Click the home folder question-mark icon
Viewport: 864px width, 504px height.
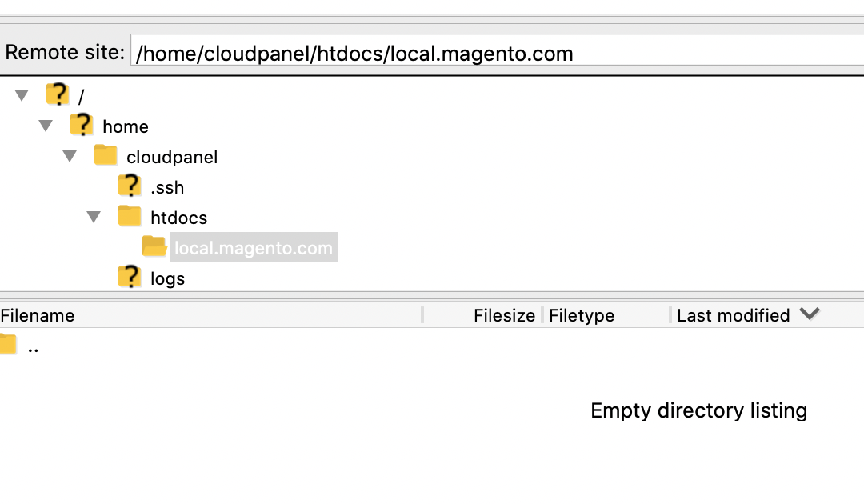pos(82,126)
